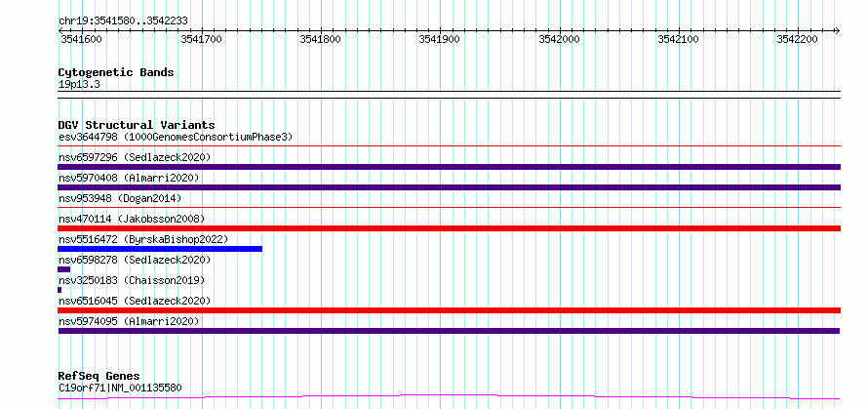Screen dimensions: 868x409
Task: Select the purple bar for nsv5970408
Action: (x=449, y=187)
